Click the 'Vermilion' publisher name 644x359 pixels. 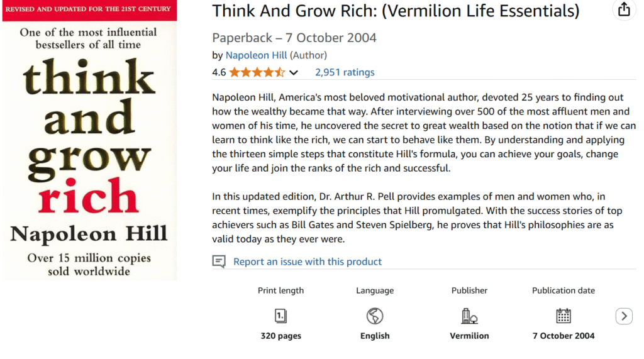[x=469, y=336]
